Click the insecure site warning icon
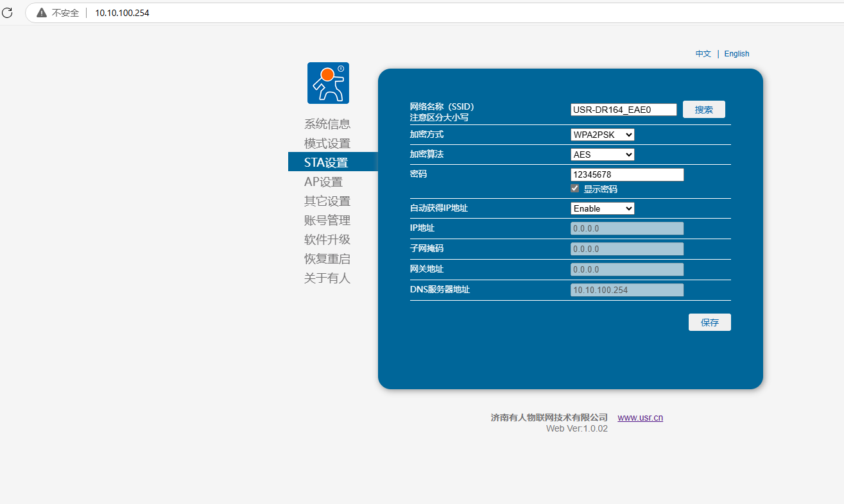Screen dimensions: 844x504 pos(42,13)
